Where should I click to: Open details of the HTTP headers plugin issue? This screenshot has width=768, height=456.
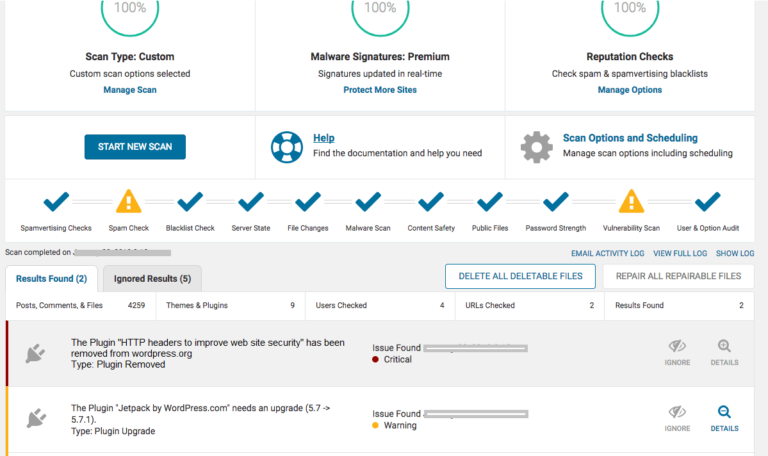point(724,353)
